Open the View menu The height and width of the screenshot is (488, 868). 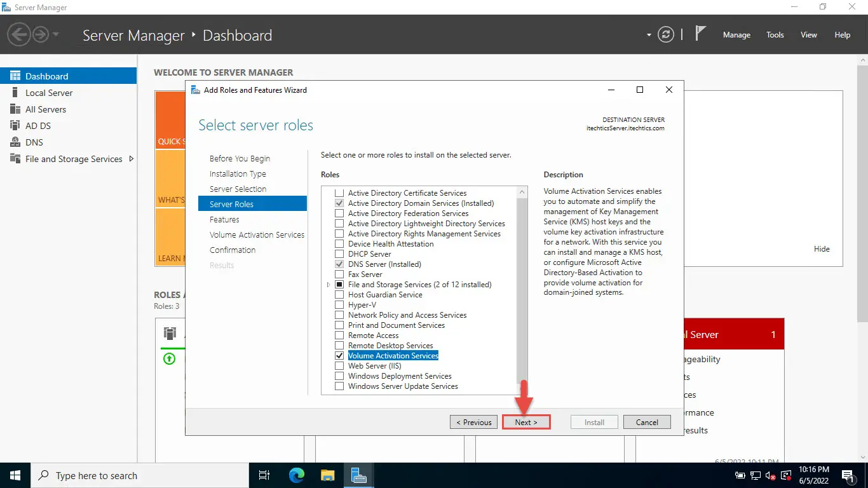809,35
